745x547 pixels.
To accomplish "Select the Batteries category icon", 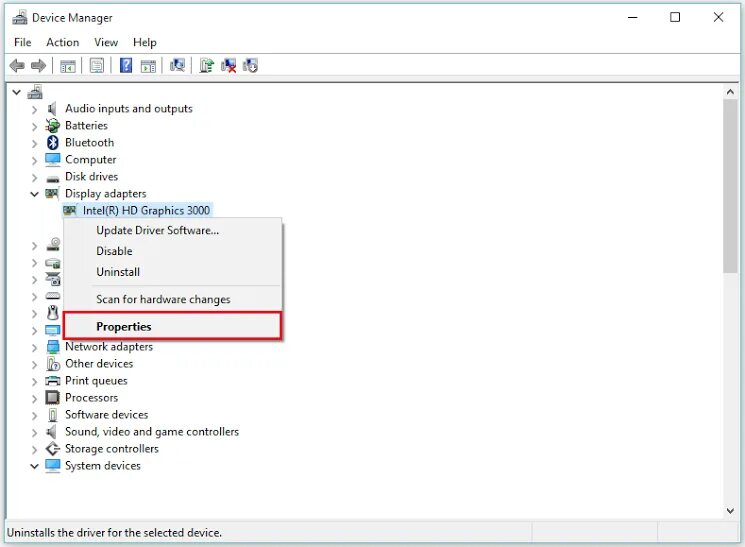I will 52,125.
